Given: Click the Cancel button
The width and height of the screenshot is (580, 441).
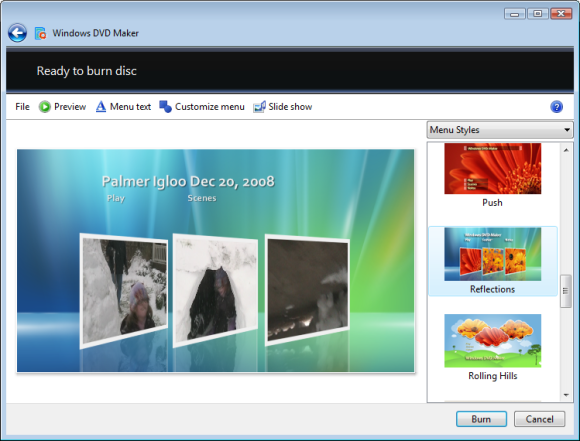Looking at the screenshot, I should (x=539, y=419).
